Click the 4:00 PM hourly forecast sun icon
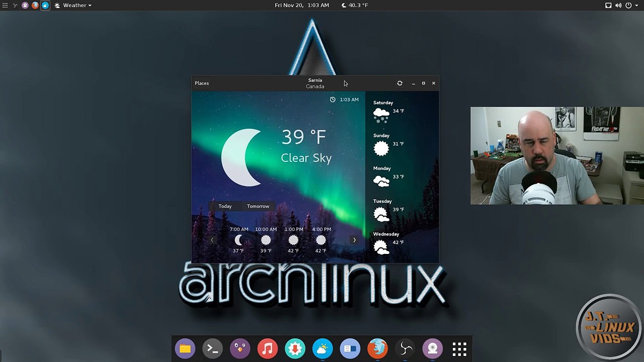Image resolution: width=644 pixels, height=362 pixels. click(321, 240)
